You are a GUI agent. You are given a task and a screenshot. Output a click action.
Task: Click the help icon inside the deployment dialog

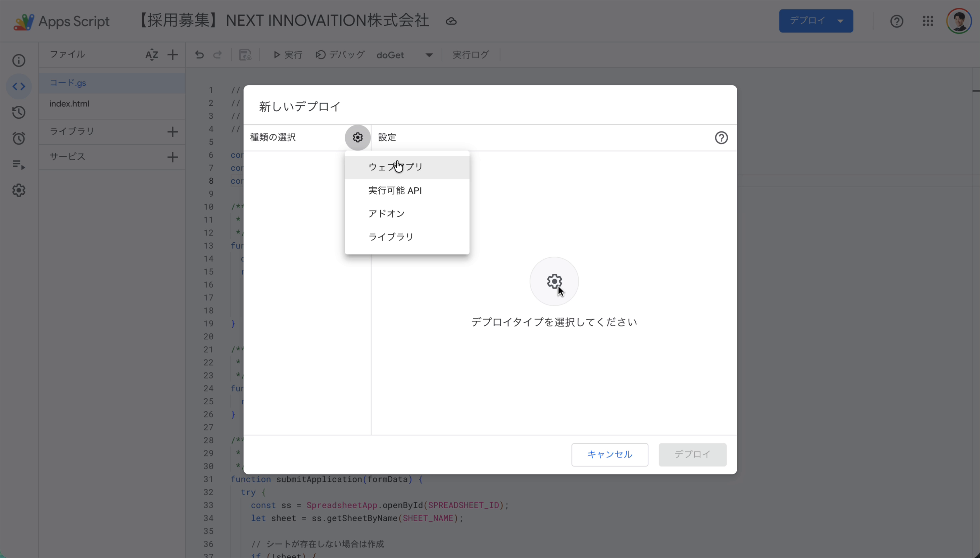click(x=721, y=138)
